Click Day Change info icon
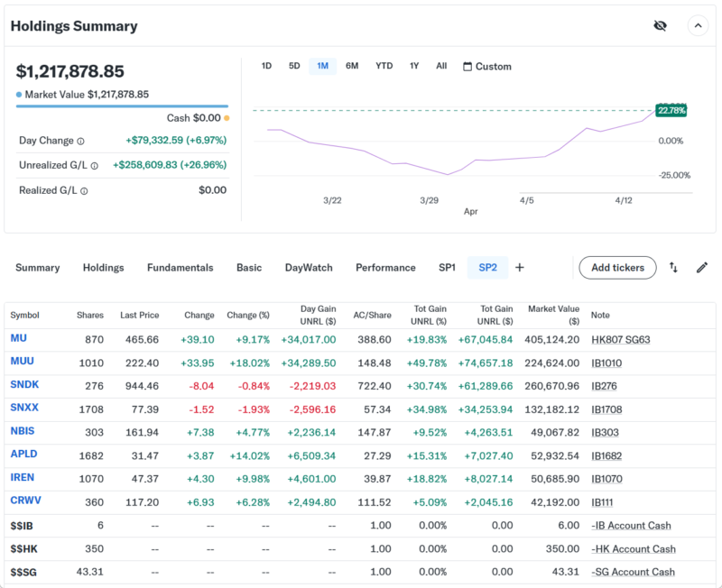Image resolution: width=722 pixels, height=588 pixels. pos(80,141)
